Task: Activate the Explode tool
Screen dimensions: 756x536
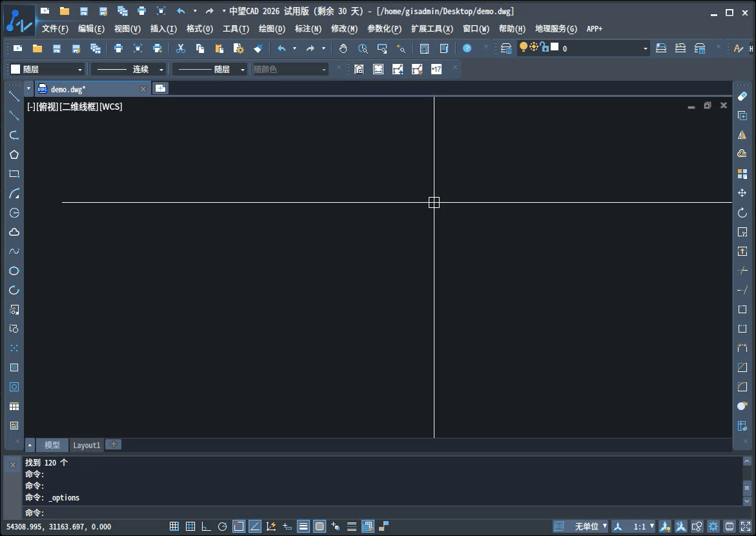Action: [742, 406]
